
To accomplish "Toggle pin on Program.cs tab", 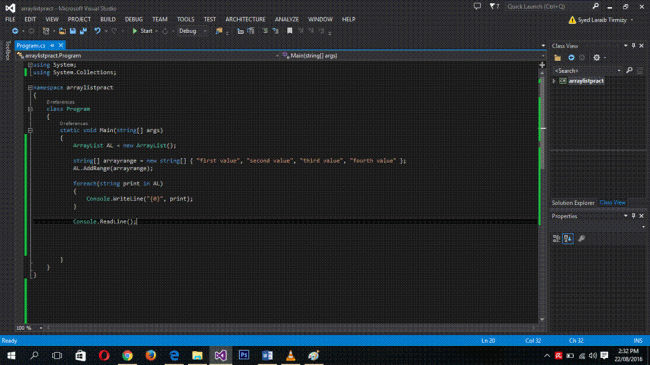I will [52, 46].
